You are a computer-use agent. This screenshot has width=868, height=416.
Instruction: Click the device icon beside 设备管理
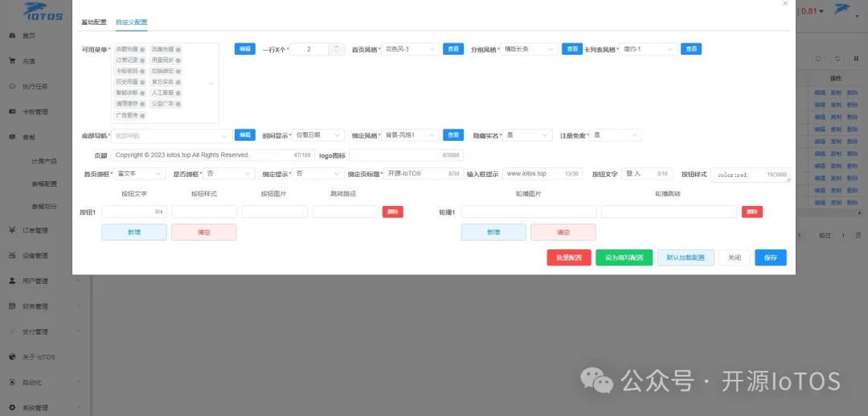(x=12, y=255)
